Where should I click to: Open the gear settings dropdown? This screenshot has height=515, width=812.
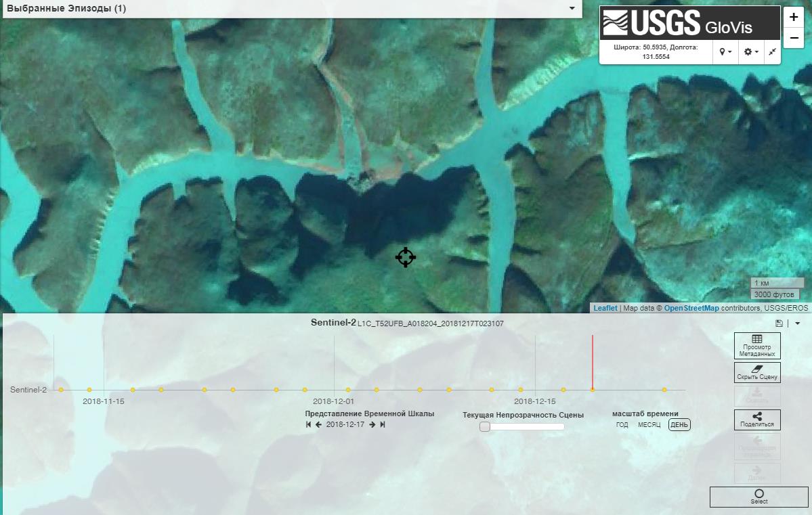pos(751,52)
